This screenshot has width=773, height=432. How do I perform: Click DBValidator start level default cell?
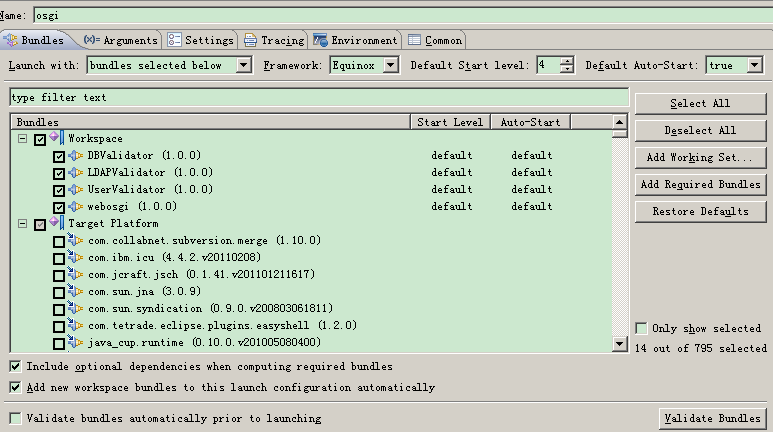(452, 156)
